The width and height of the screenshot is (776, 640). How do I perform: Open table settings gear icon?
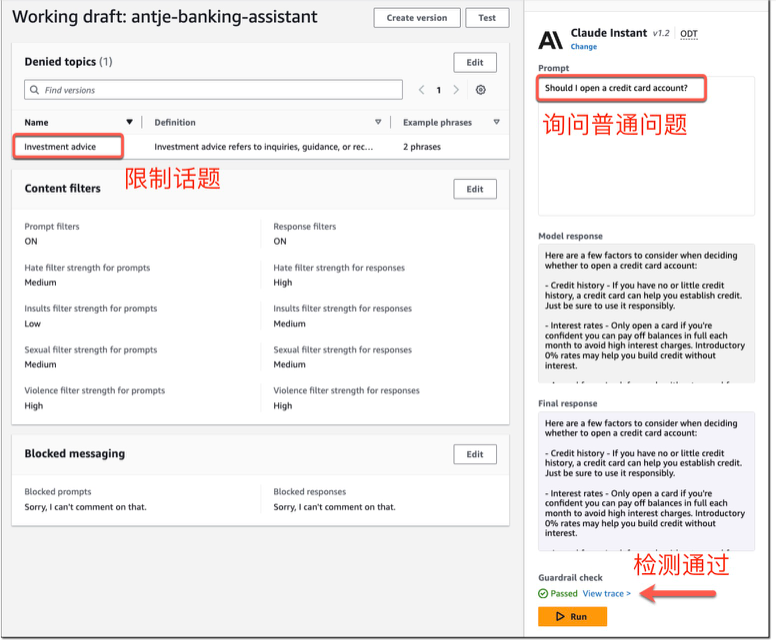(x=480, y=90)
